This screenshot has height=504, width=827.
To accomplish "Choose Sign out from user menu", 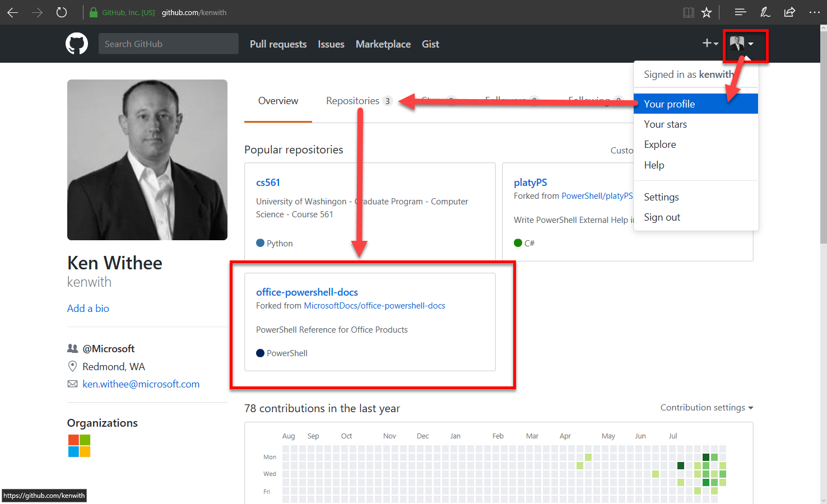I will (x=696, y=217).
